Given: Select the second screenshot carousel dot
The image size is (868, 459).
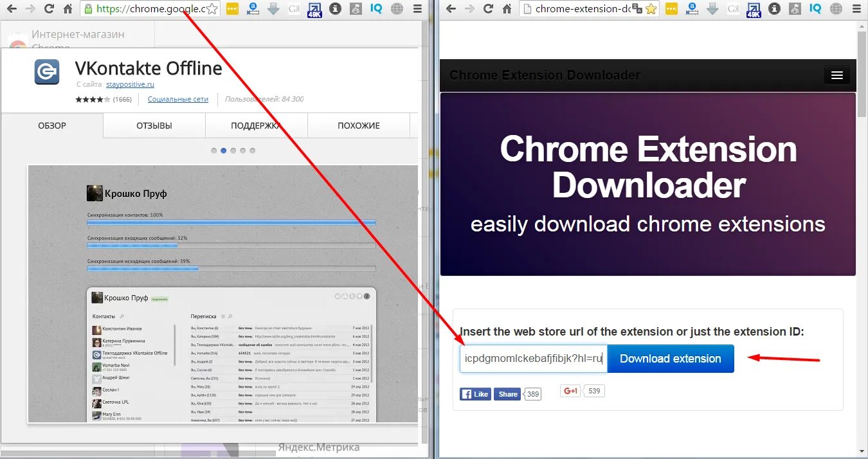Looking at the screenshot, I should (x=224, y=150).
